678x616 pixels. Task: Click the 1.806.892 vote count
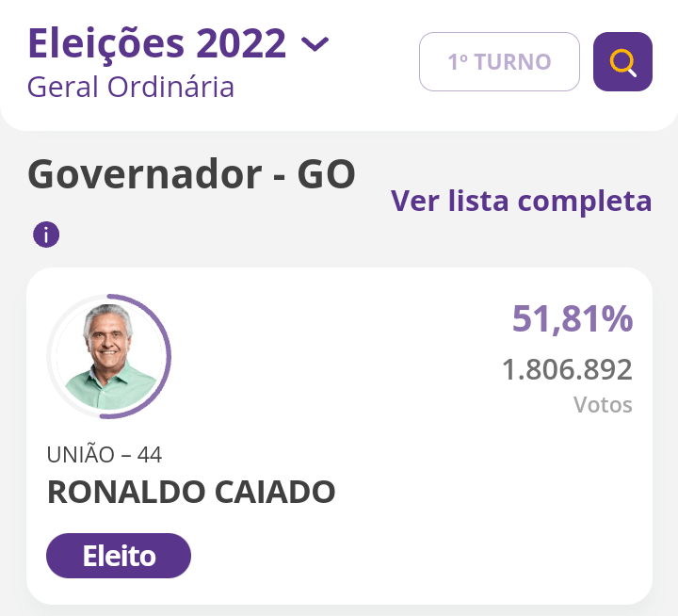567,369
